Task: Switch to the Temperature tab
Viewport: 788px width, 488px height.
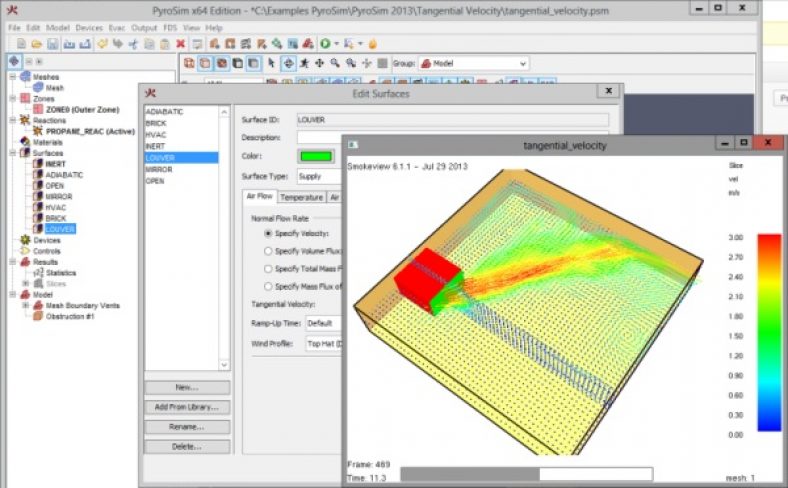Action: click(301, 198)
